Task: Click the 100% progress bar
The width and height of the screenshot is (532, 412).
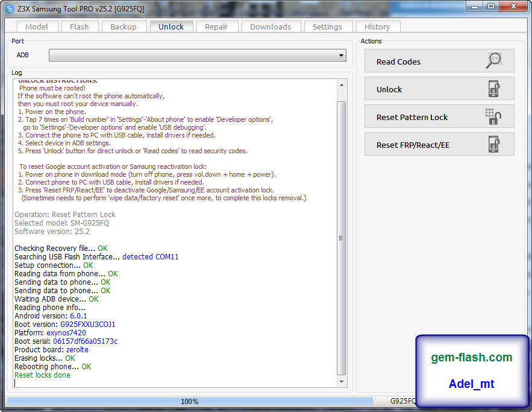Action: [x=190, y=402]
